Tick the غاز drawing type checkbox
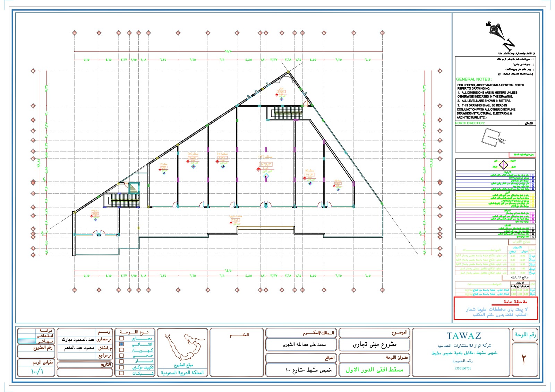The image size is (555, 392). 121,361
